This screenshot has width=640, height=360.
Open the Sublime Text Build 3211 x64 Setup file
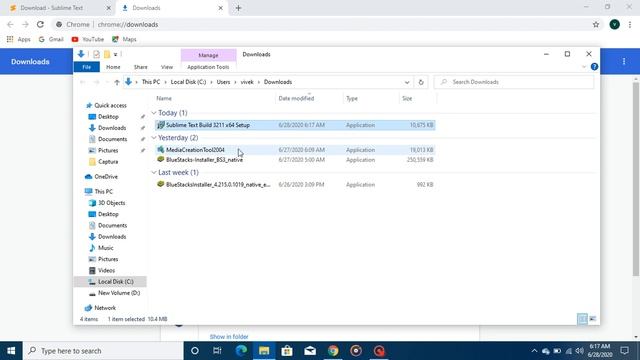[295, 125]
